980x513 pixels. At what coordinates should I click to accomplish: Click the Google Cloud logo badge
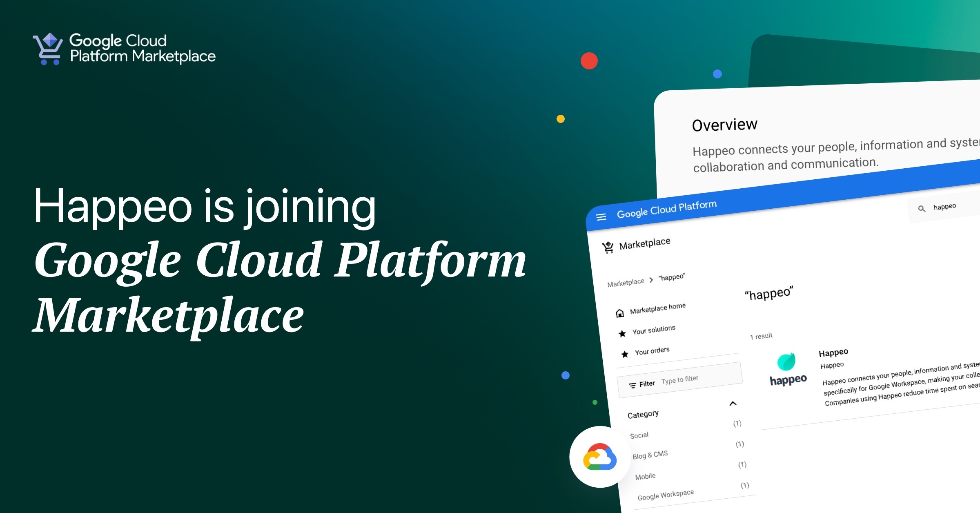pyautogui.click(x=600, y=457)
